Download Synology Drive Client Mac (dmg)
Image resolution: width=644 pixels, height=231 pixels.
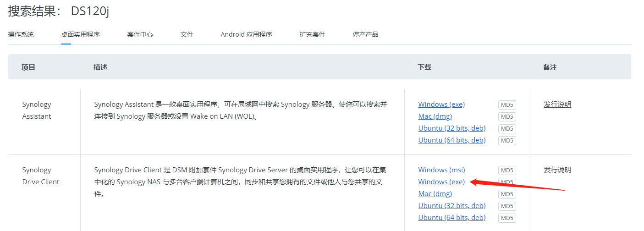click(435, 194)
